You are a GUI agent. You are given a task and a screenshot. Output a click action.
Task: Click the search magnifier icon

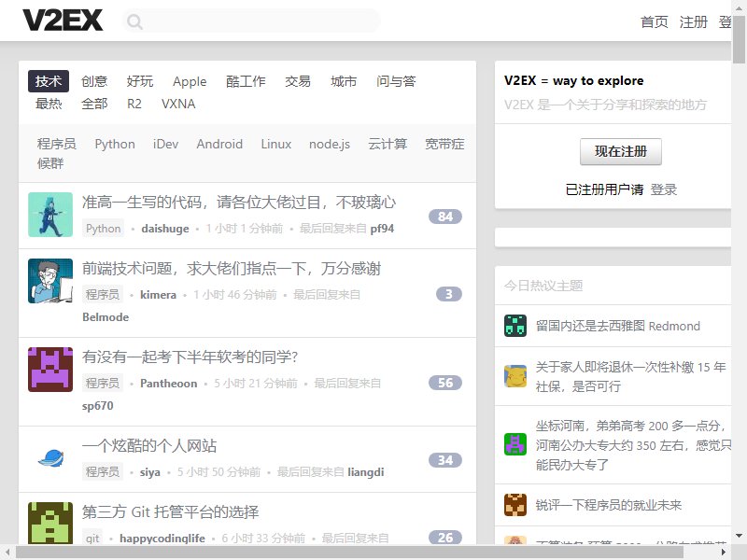(x=134, y=21)
